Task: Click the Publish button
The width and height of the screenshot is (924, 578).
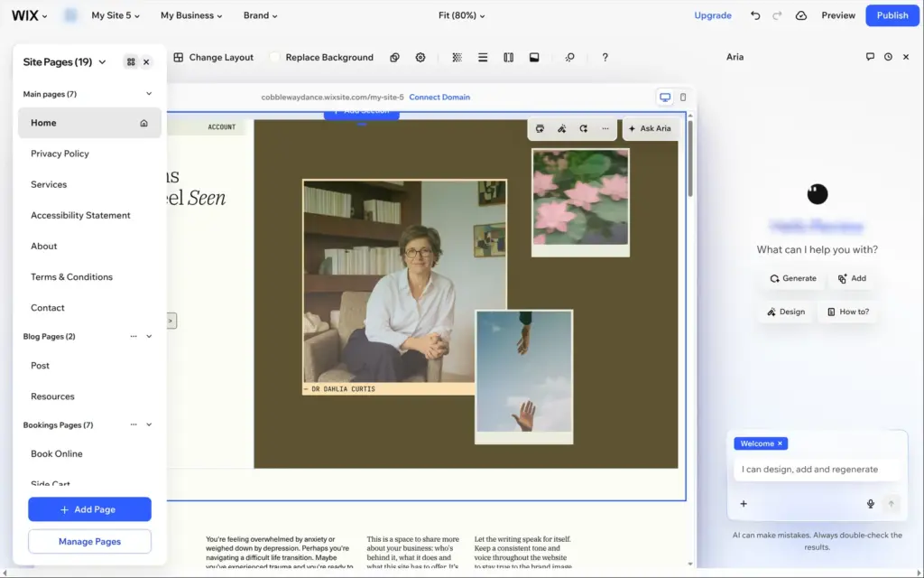Action: pos(892,15)
